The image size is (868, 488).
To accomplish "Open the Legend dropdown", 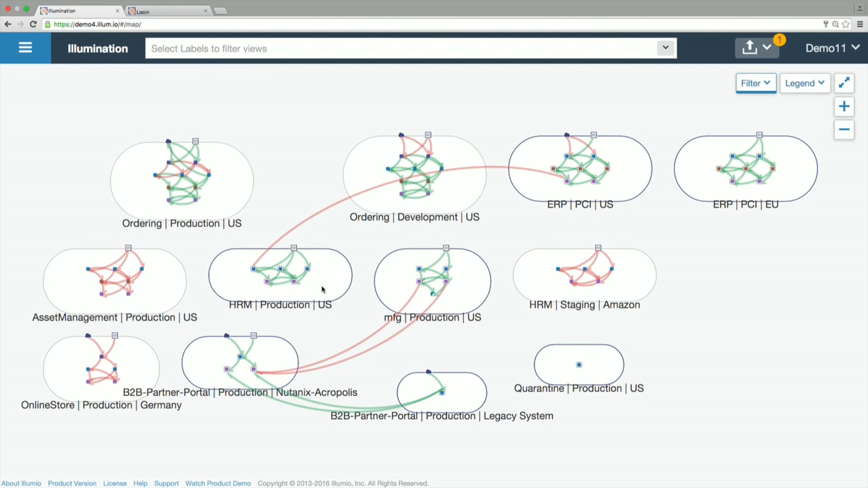I will coord(805,83).
